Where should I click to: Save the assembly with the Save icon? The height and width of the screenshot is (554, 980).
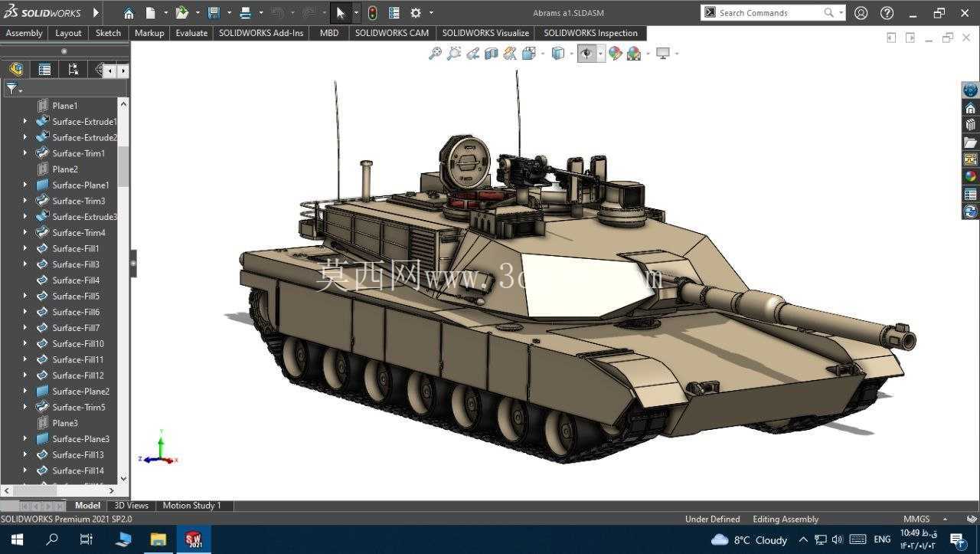point(214,13)
